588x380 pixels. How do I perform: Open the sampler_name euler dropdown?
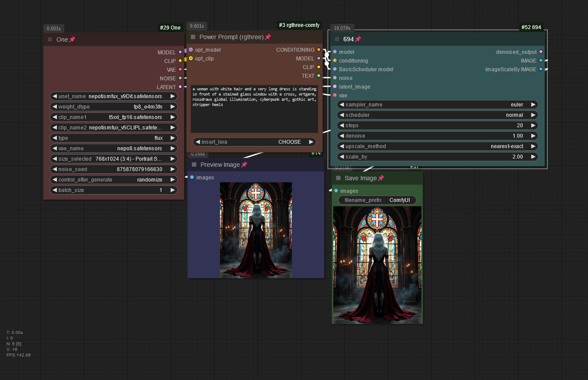point(437,105)
